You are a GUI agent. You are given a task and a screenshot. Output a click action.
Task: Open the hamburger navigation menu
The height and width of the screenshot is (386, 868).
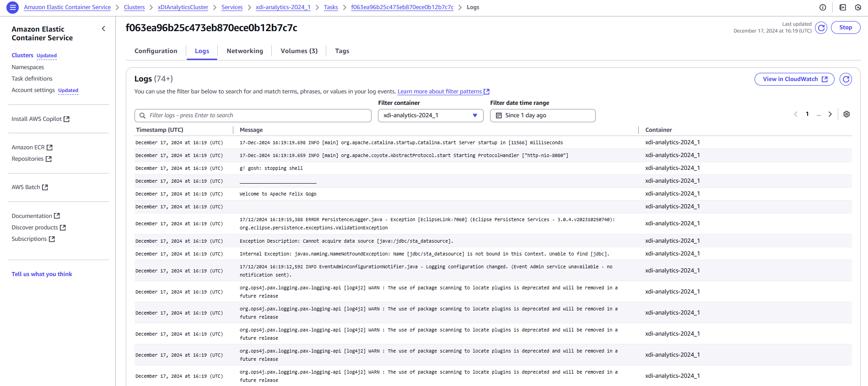coord(13,7)
